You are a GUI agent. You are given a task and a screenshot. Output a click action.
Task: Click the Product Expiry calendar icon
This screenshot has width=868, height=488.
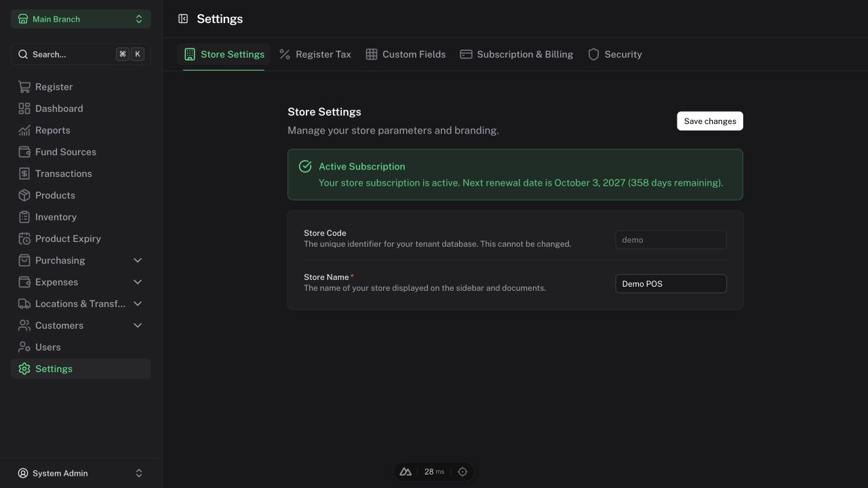24,239
